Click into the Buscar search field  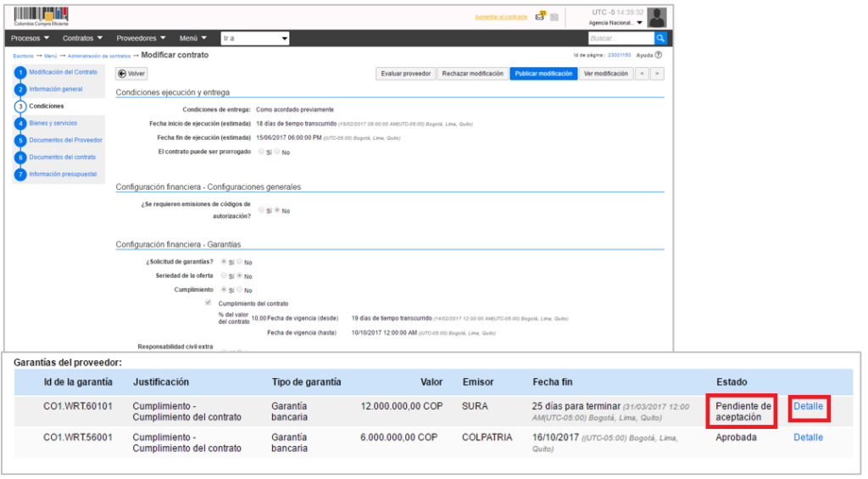pos(620,38)
